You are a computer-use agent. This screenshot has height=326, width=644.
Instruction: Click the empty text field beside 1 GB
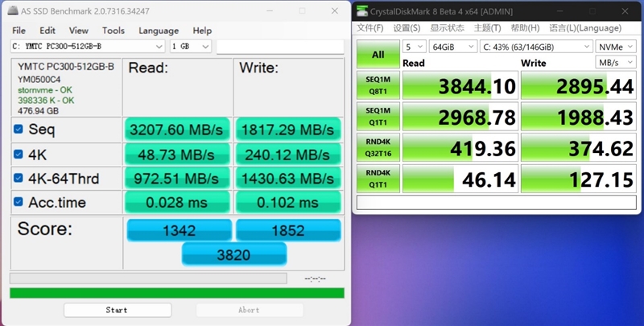280,47
